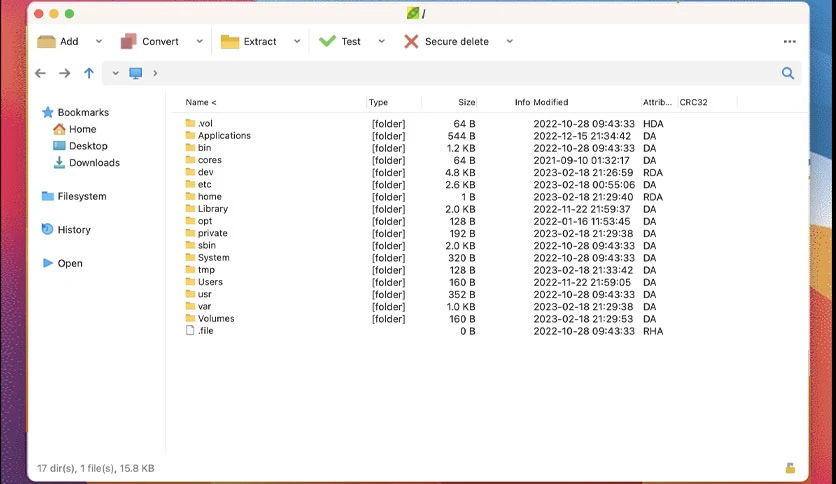Sort by the Type column header
836x484 pixels.
379,102
